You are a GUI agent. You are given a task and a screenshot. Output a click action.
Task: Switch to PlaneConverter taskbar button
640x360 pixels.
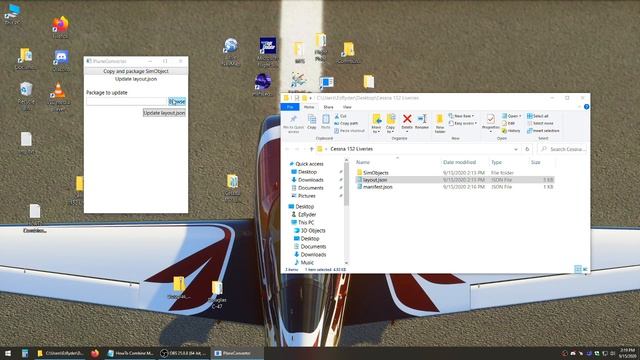[238, 353]
